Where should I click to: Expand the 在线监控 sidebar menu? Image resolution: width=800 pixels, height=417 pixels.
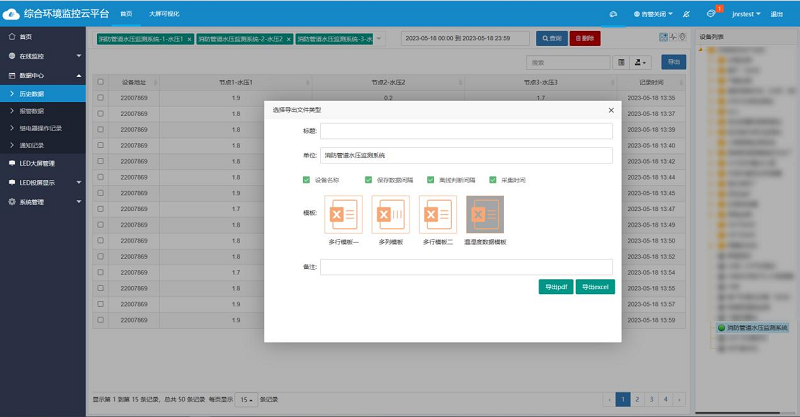pyautogui.click(x=44, y=55)
